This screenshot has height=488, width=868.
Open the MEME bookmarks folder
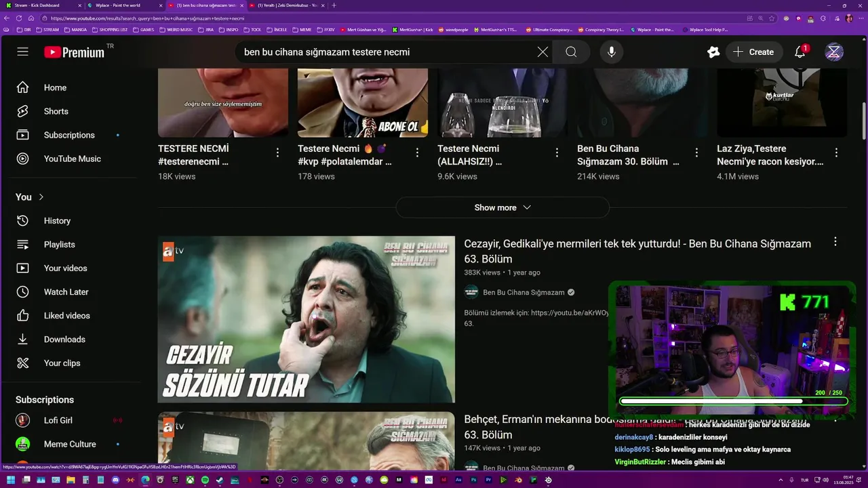302,30
